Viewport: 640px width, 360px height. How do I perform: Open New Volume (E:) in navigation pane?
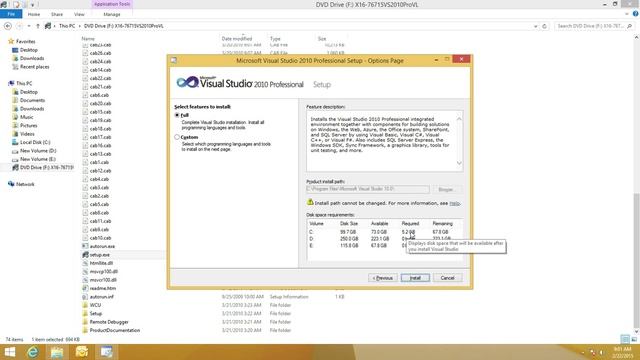coord(38,159)
